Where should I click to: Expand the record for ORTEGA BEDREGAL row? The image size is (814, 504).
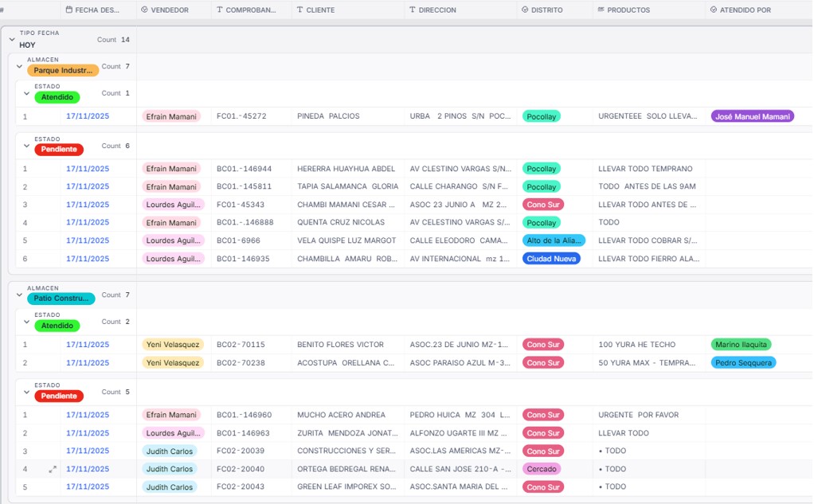point(53,469)
